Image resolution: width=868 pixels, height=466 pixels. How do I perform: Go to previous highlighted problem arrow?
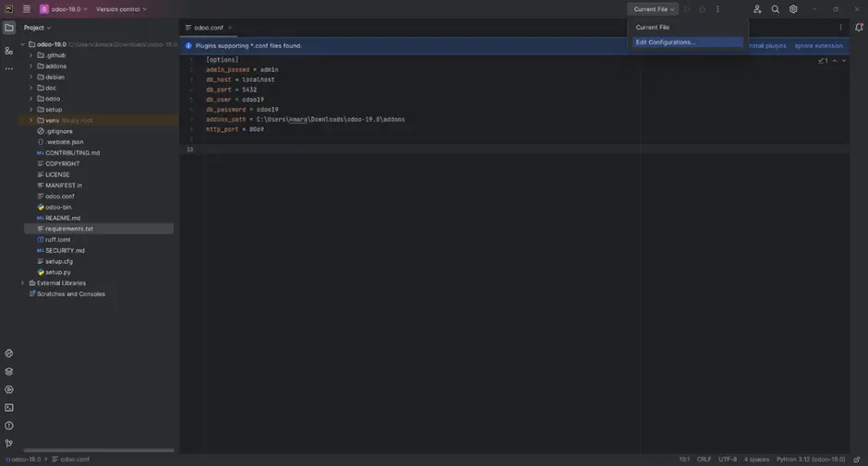[835, 60]
